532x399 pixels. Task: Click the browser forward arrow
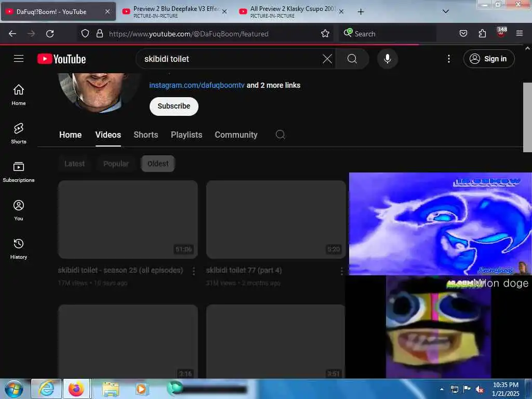tap(31, 34)
